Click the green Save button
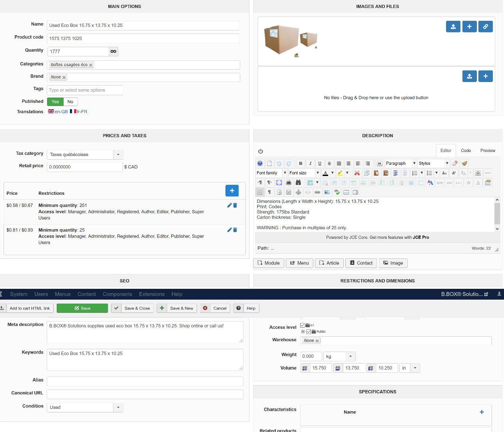The height and width of the screenshot is (432, 504). click(82, 308)
